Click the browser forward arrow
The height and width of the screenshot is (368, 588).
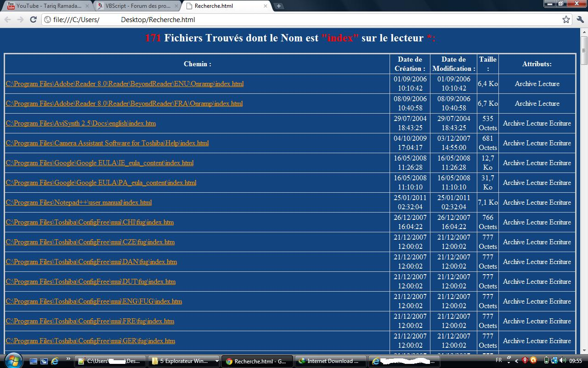click(x=20, y=19)
